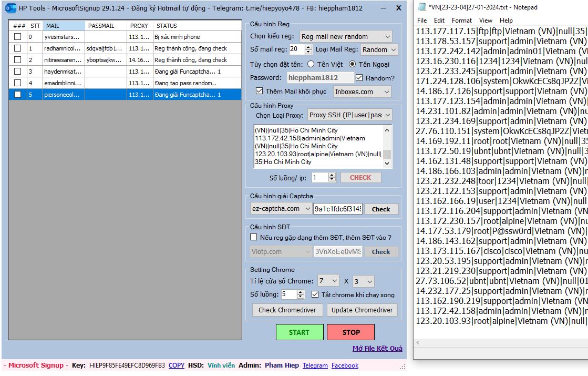Click the captcha API key input field
588x376 pixels.
337,209
